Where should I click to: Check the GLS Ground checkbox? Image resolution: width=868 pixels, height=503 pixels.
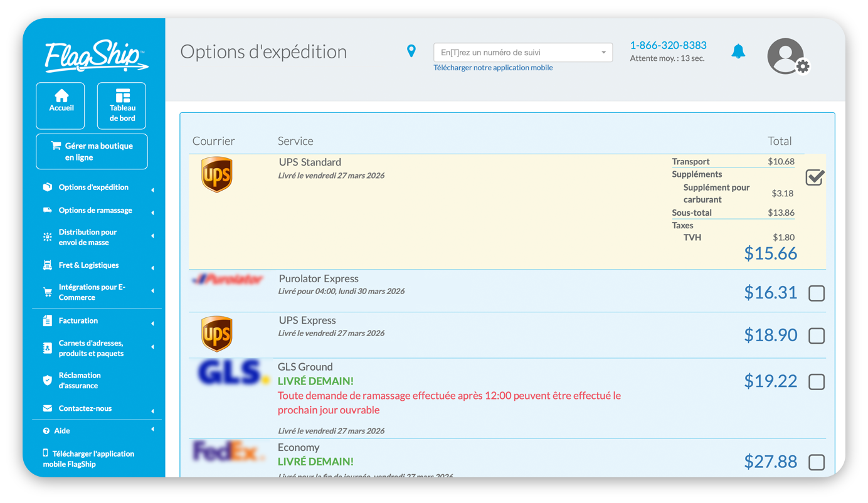pos(817,381)
